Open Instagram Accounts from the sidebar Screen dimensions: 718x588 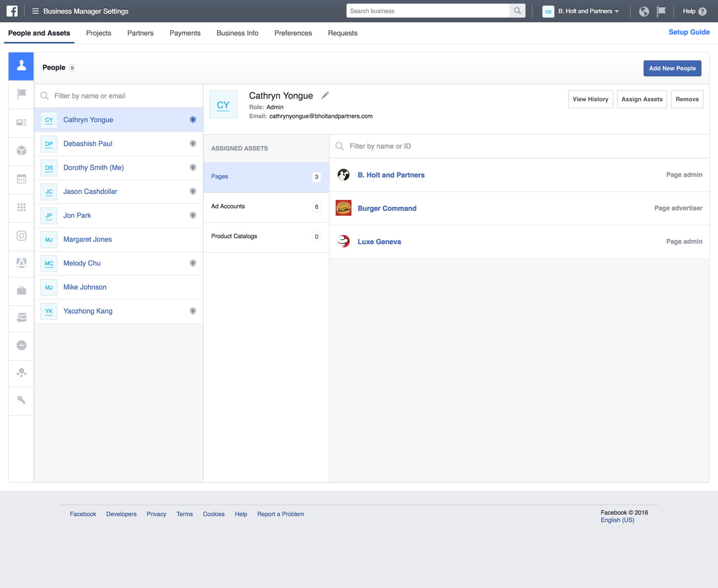click(x=21, y=237)
